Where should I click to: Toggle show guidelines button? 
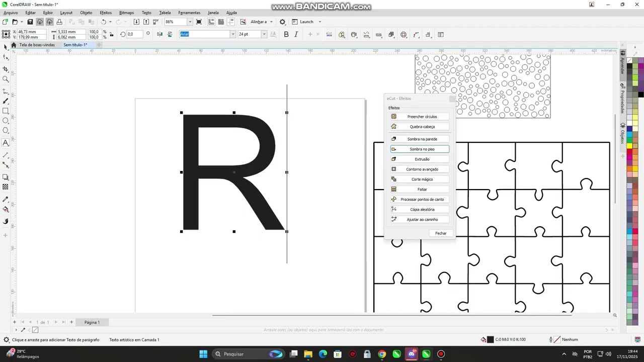[x=230, y=22]
